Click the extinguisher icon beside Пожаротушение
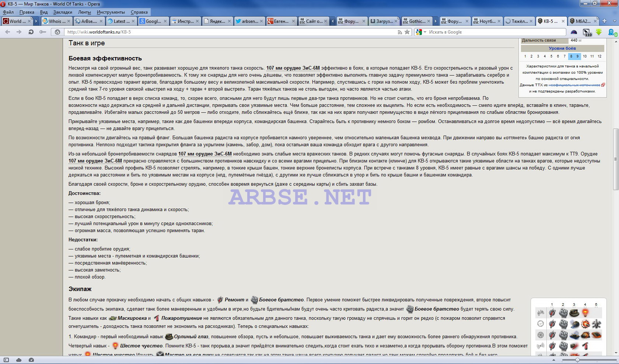619x364 pixels. click(157, 318)
